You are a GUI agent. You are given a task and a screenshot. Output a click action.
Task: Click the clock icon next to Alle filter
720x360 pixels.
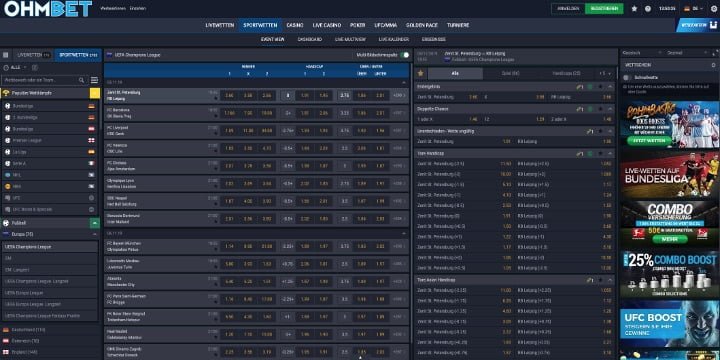[x=6, y=68]
